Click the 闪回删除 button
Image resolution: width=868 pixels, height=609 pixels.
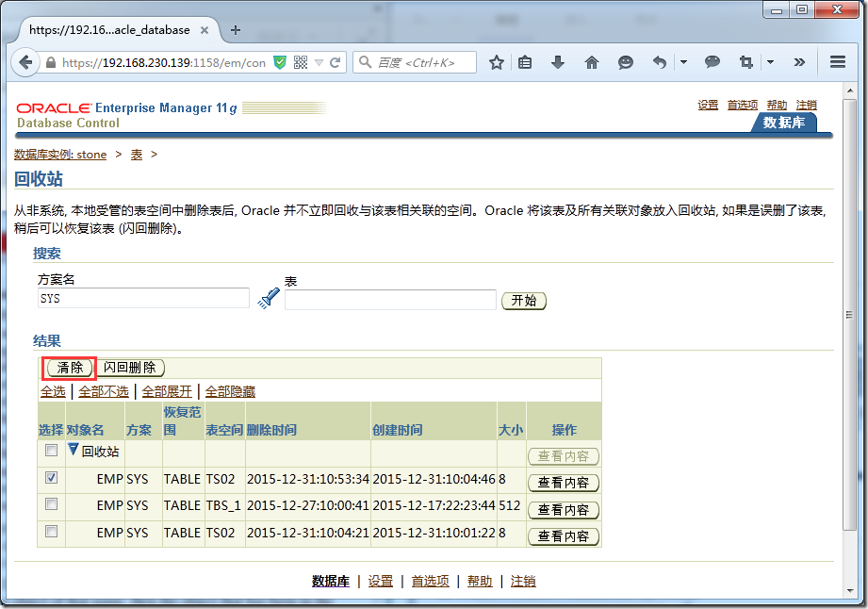coord(132,368)
